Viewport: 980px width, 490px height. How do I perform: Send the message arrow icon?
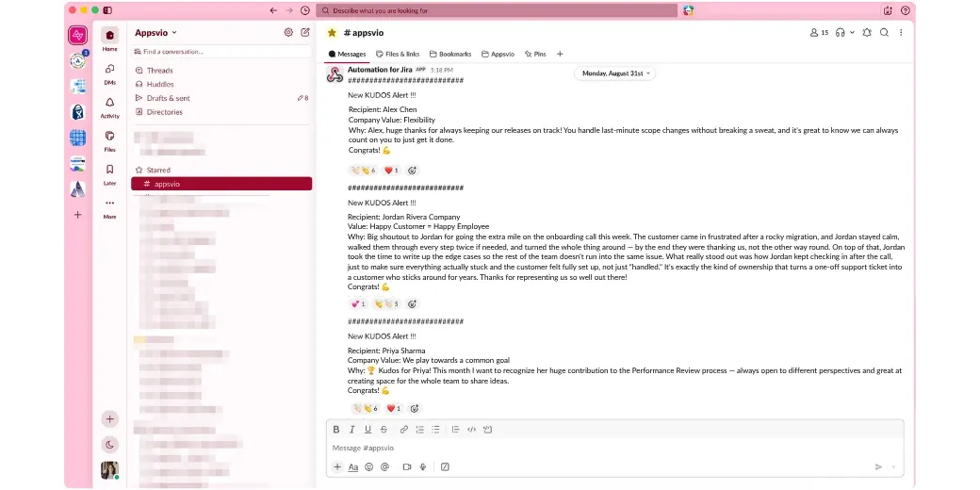[878, 466]
